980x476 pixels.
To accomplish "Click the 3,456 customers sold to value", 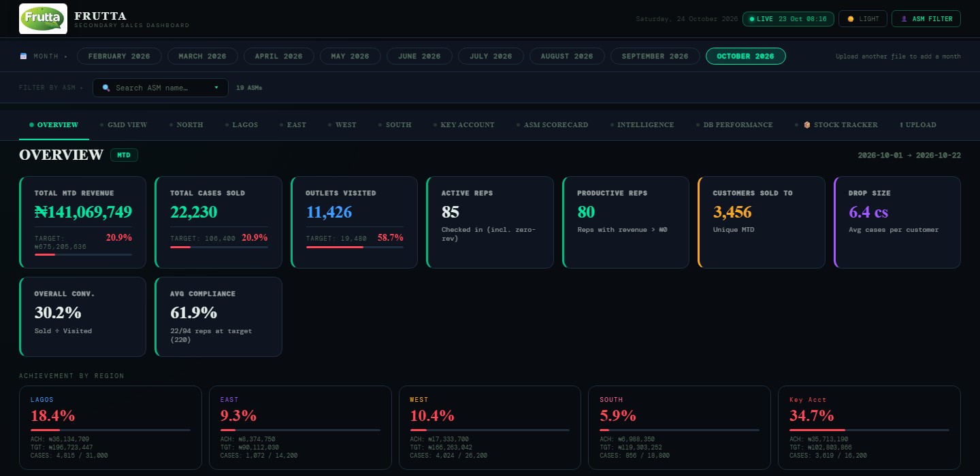I will (732, 211).
